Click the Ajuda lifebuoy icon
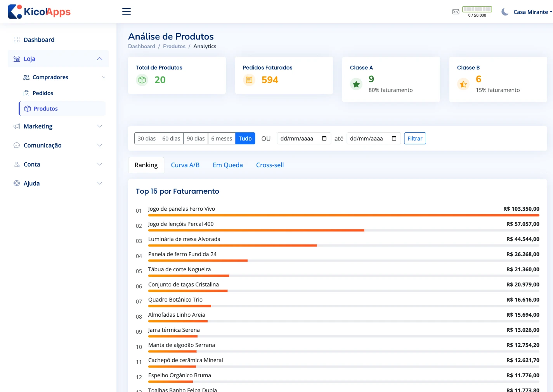 point(17,183)
